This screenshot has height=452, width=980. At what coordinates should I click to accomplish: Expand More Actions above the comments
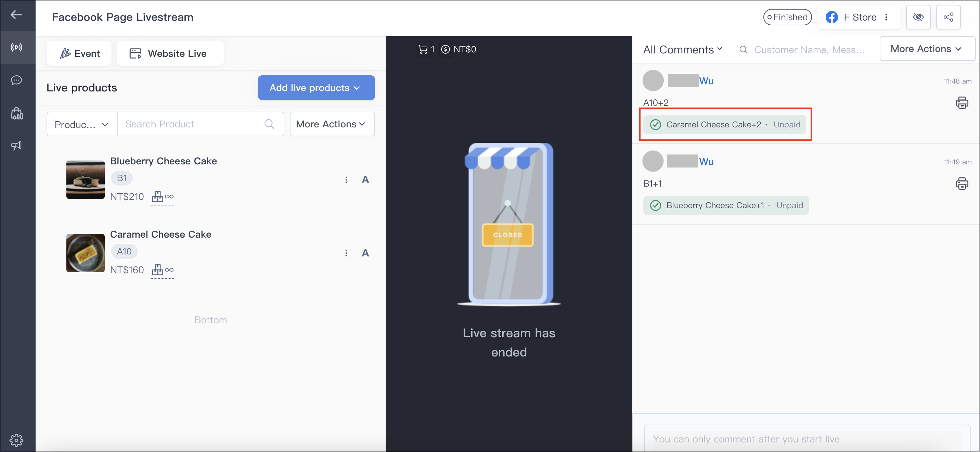927,49
